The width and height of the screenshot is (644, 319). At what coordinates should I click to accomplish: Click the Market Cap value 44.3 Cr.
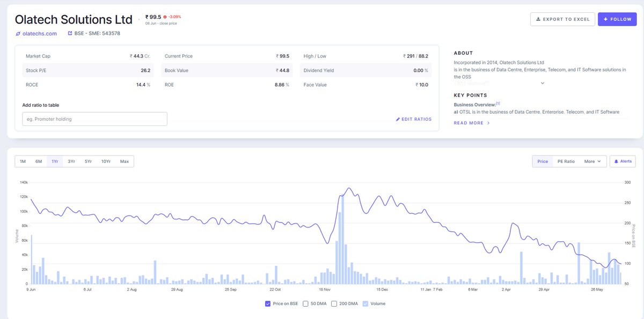140,56
